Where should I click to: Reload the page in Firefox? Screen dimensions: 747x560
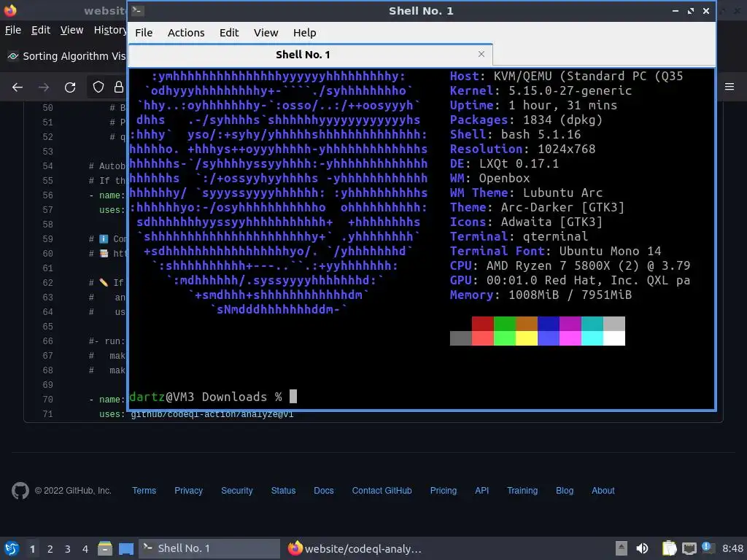[70, 87]
